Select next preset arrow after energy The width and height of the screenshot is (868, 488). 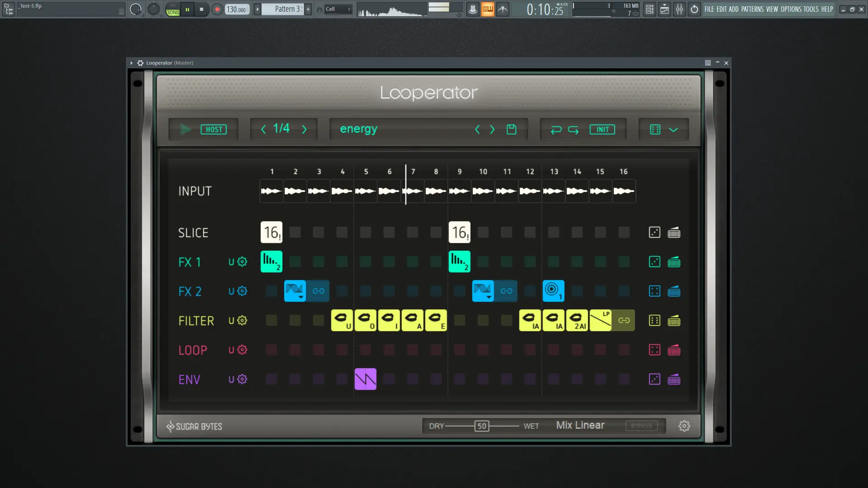(492, 130)
